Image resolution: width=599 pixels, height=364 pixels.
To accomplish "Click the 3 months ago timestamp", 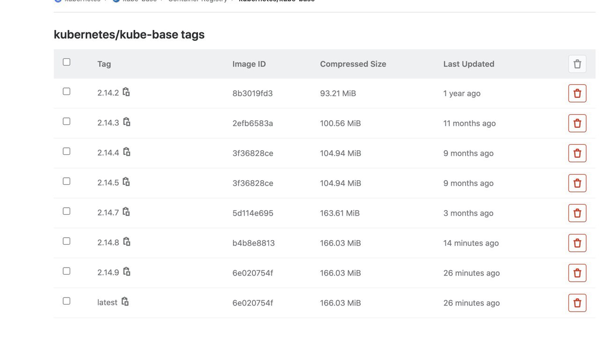I will [x=468, y=213].
